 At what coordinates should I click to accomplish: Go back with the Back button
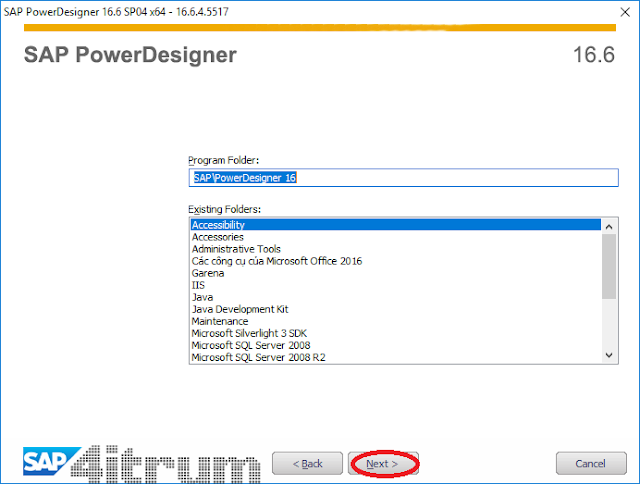click(x=307, y=464)
